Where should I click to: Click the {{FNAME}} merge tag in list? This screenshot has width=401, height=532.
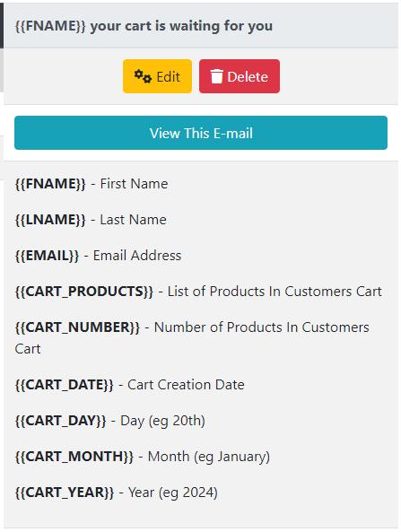(50, 184)
